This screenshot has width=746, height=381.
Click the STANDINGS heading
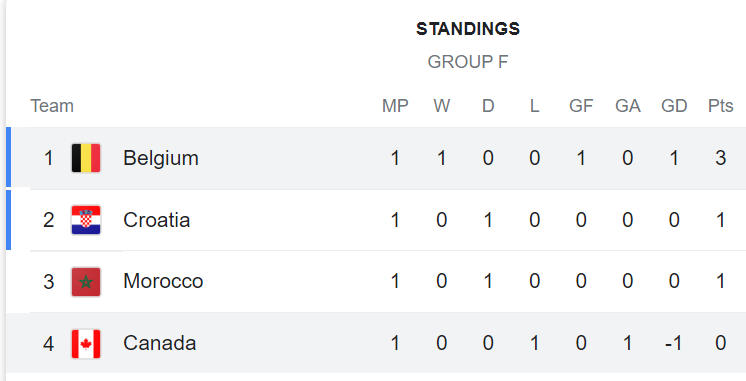click(468, 29)
